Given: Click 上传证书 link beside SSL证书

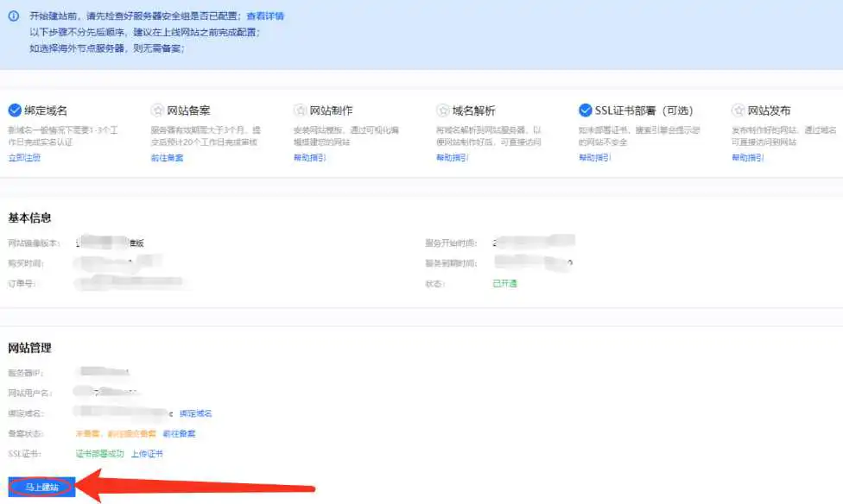Looking at the screenshot, I should click(x=147, y=453).
